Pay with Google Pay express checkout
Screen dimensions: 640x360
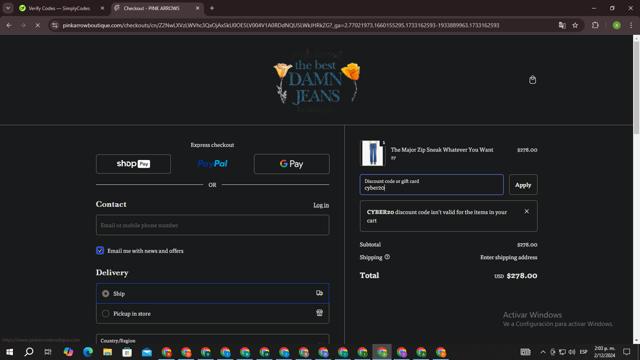[x=291, y=164]
